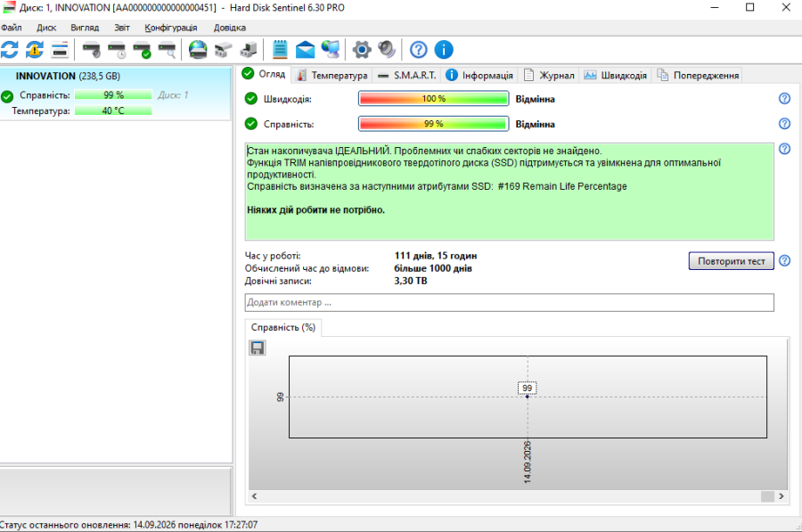This screenshot has width=802, height=532.
Task: Click the blue envelope email icon
Action: (306, 50)
